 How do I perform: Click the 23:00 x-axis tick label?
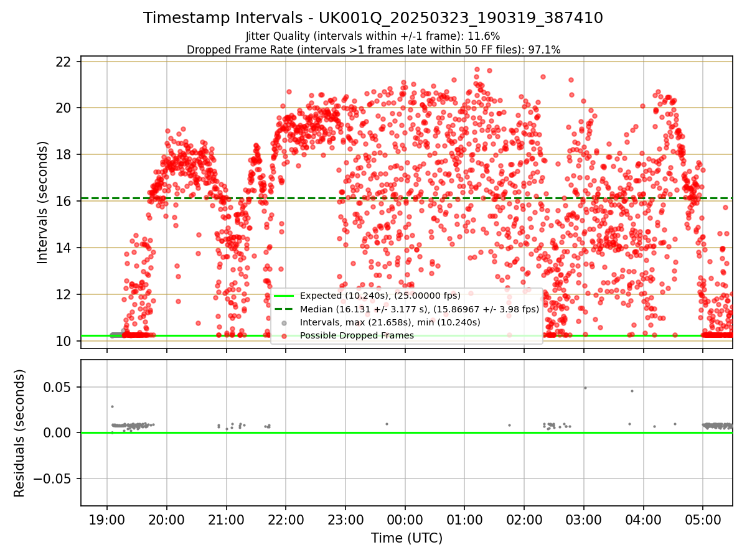(x=345, y=520)
